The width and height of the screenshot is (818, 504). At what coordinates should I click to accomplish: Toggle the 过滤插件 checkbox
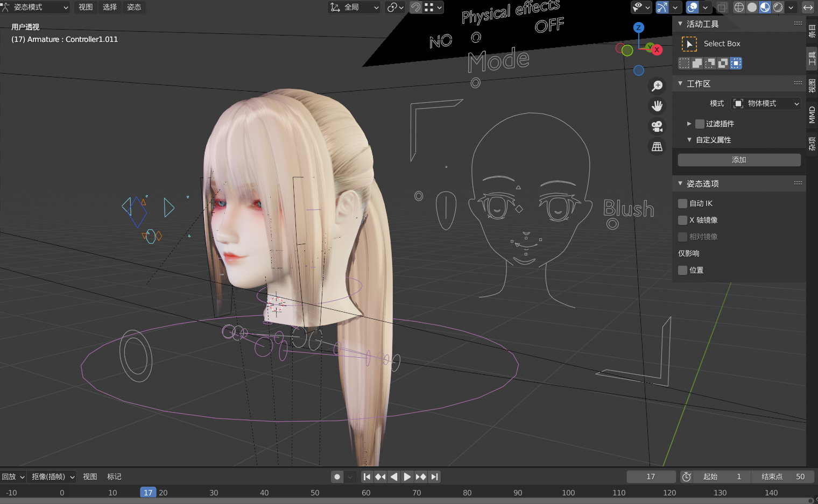(700, 124)
